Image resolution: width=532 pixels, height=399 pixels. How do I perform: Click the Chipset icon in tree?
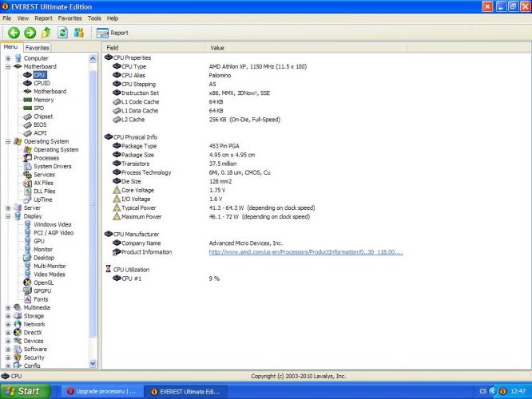27,117
